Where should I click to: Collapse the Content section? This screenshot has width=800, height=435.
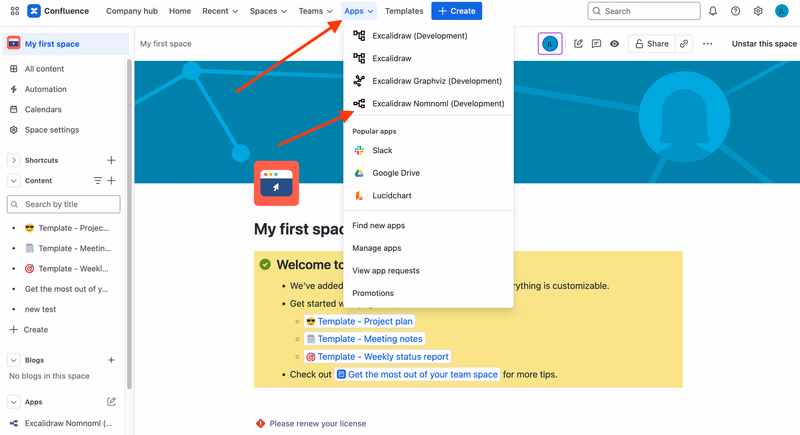click(x=14, y=181)
